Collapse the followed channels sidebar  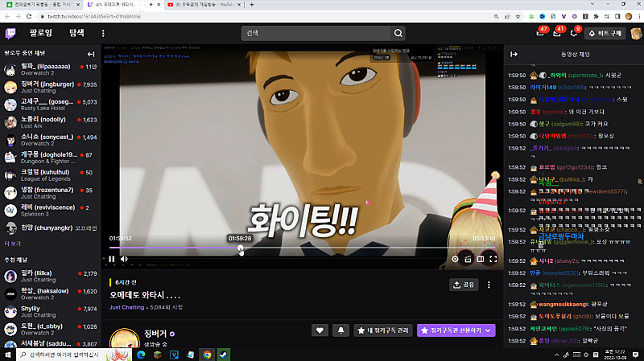[91, 54]
